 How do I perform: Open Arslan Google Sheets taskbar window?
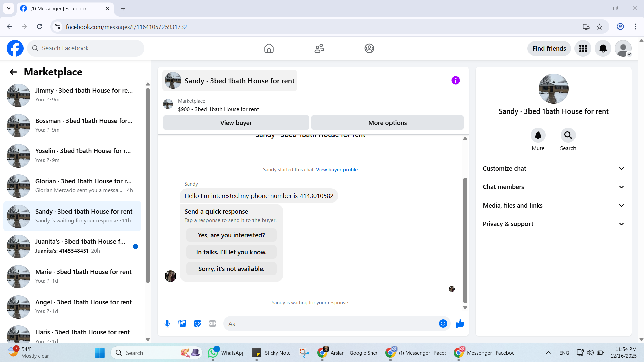[x=348, y=353]
